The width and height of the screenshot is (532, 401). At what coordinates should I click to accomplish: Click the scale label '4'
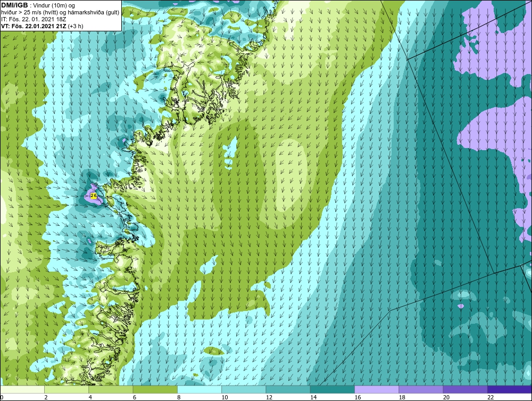click(90, 397)
